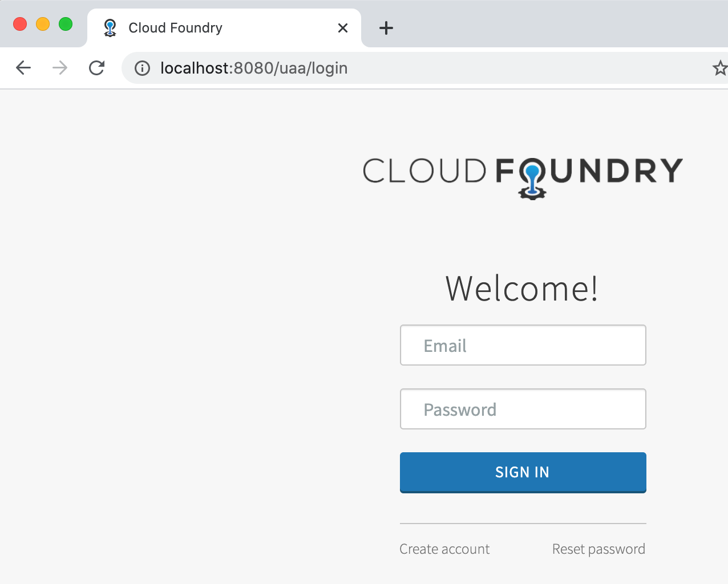Click into the Password field
Viewport: 728px width, 584px height.
click(x=523, y=409)
